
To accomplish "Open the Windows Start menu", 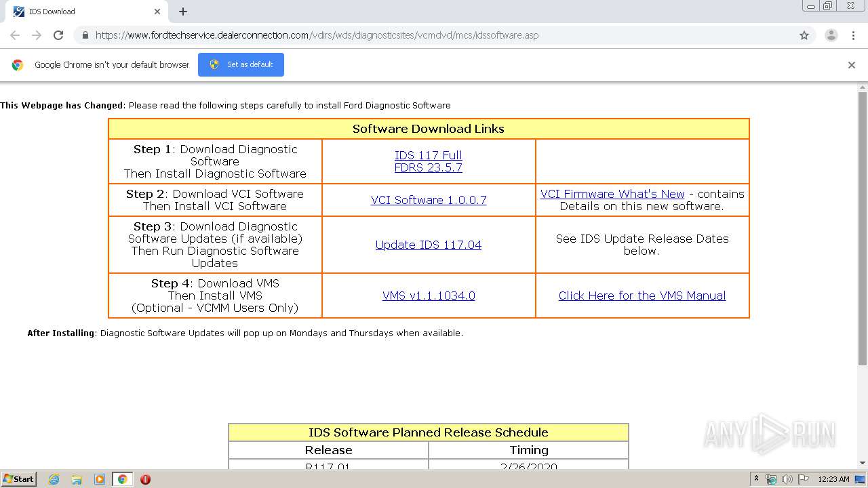I will click(18, 479).
